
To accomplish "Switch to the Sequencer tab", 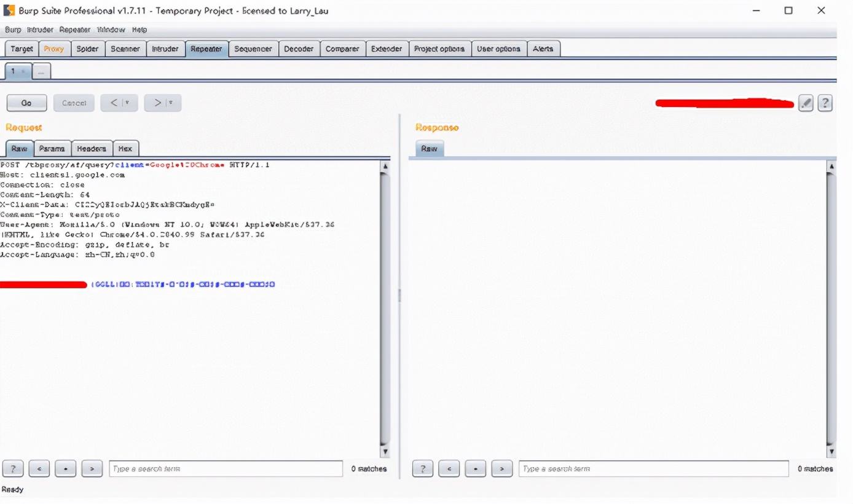I will pyautogui.click(x=253, y=49).
